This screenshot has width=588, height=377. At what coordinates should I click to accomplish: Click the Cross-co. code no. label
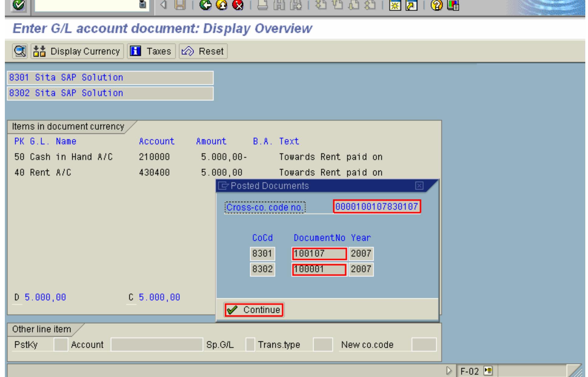265,207
